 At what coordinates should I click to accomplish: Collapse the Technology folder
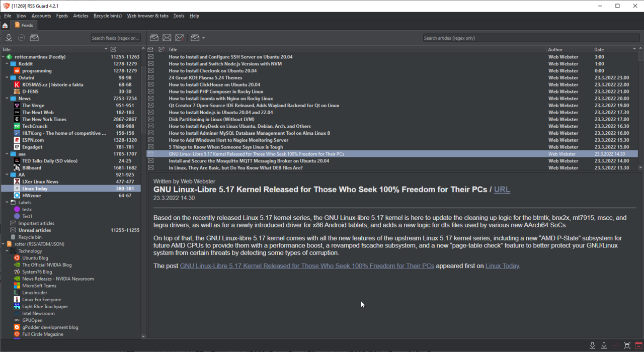tap(7, 251)
